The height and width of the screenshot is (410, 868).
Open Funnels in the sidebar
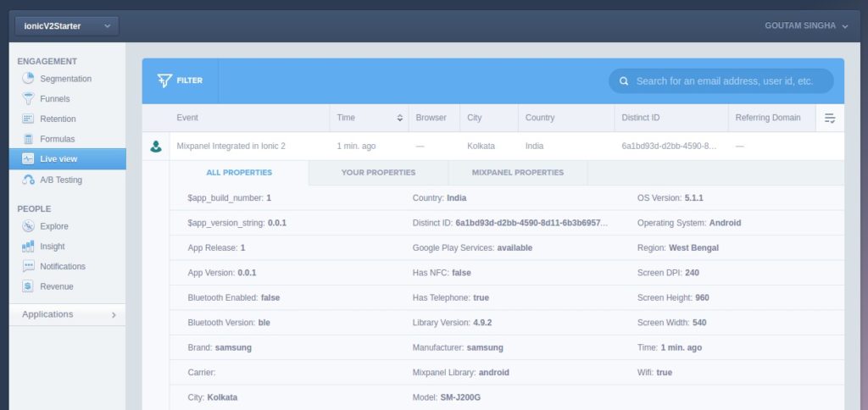coord(55,98)
